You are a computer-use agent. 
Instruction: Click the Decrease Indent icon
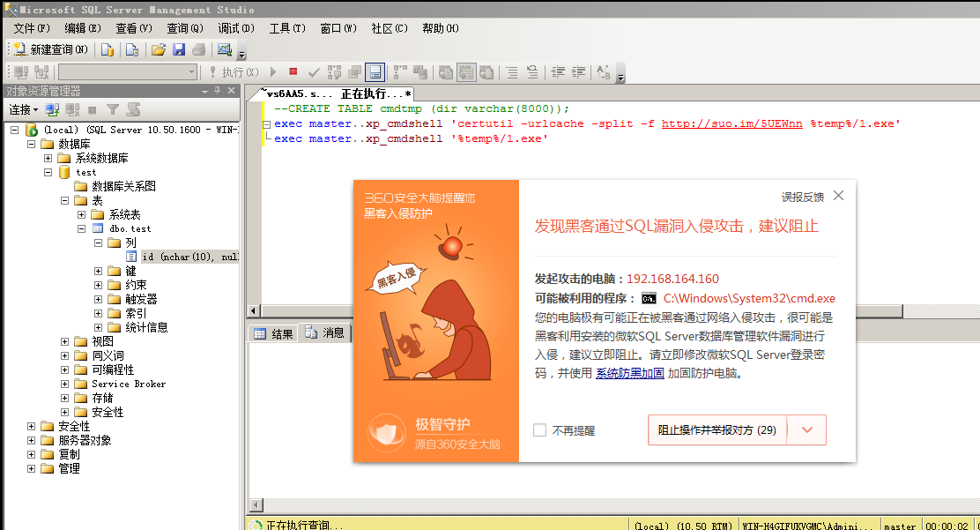pyautogui.click(x=558, y=72)
